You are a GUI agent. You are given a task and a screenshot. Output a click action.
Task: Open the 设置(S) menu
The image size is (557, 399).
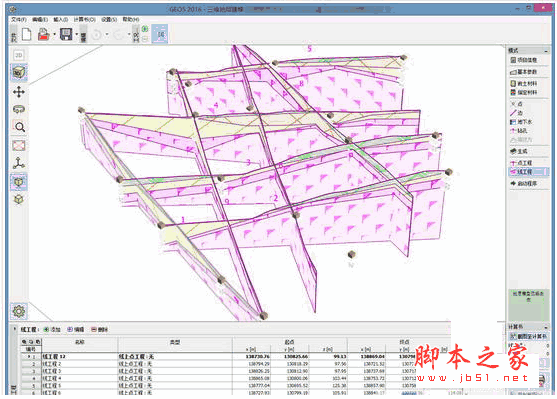click(109, 20)
